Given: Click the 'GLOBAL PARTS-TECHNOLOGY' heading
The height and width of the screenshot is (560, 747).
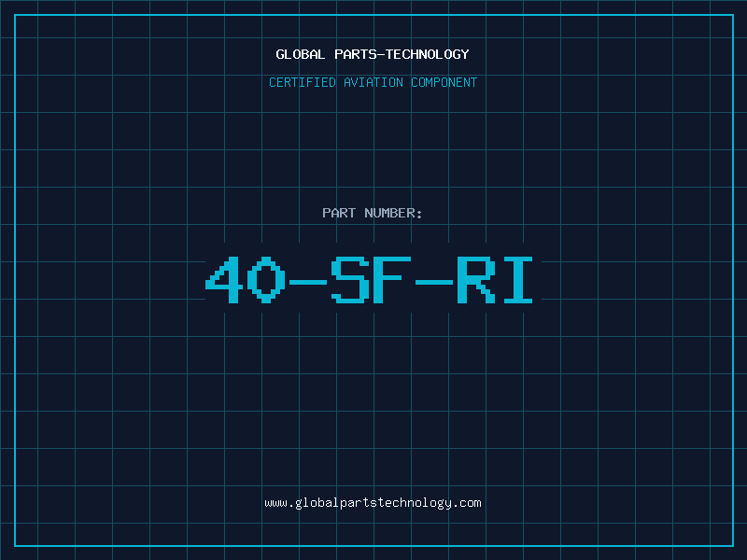Looking at the screenshot, I should click(x=373, y=54).
